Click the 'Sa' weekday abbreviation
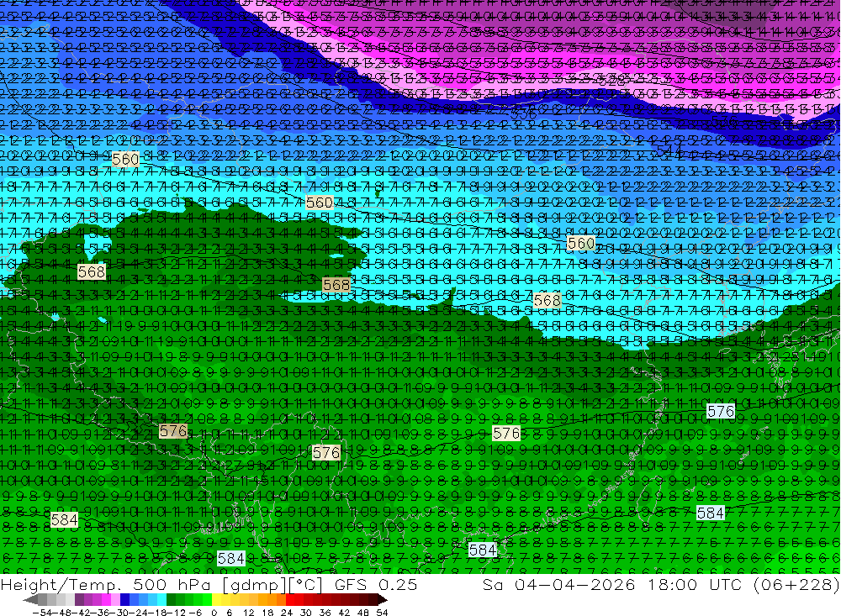This screenshot has width=841, height=616. (492, 585)
